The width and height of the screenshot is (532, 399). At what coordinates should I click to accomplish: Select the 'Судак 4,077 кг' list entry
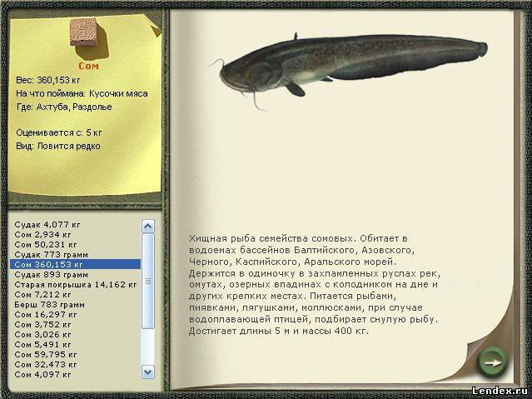[x=47, y=224]
